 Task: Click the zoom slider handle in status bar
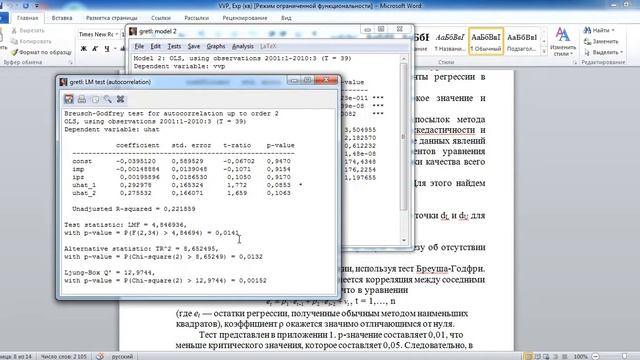(x=624, y=356)
